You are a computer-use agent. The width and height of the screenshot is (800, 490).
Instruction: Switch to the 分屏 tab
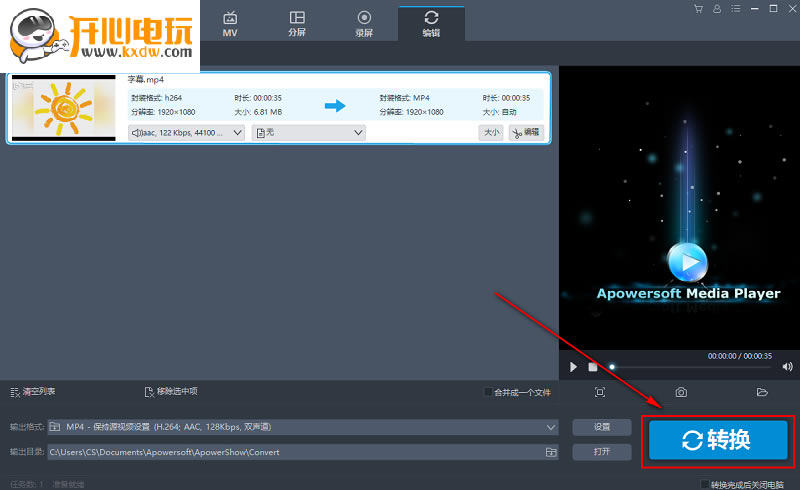pyautogui.click(x=297, y=22)
